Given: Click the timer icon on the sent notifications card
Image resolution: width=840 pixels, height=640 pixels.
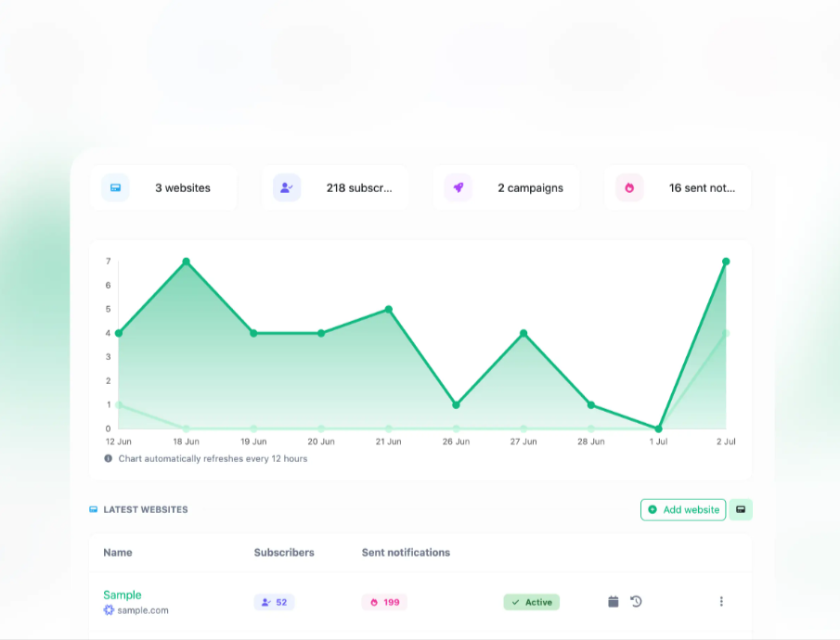Looking at the screenshot, I should pyautogui.click(x=628, y=187).
